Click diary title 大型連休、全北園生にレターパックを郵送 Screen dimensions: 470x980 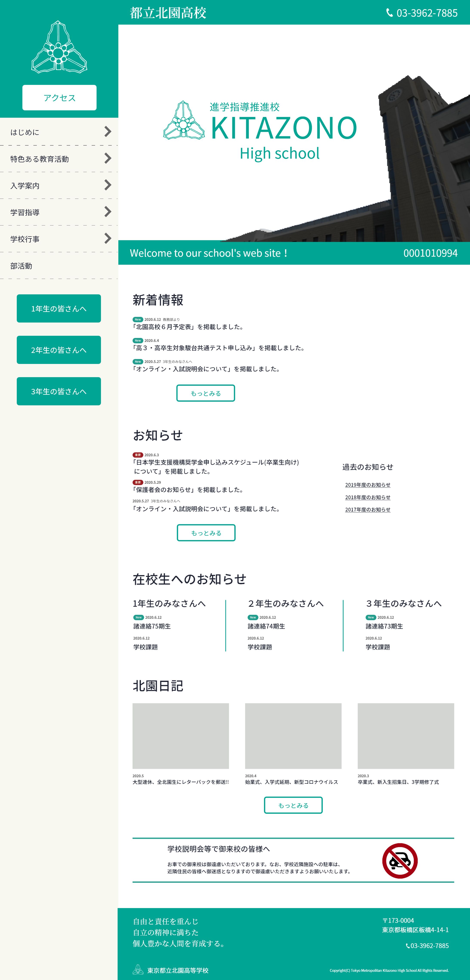181,782
